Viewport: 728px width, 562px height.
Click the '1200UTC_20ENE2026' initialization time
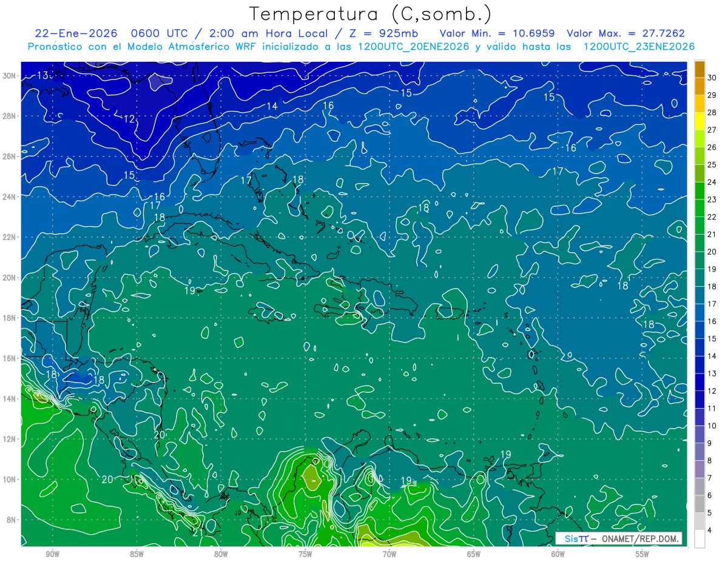coord(414,47)
